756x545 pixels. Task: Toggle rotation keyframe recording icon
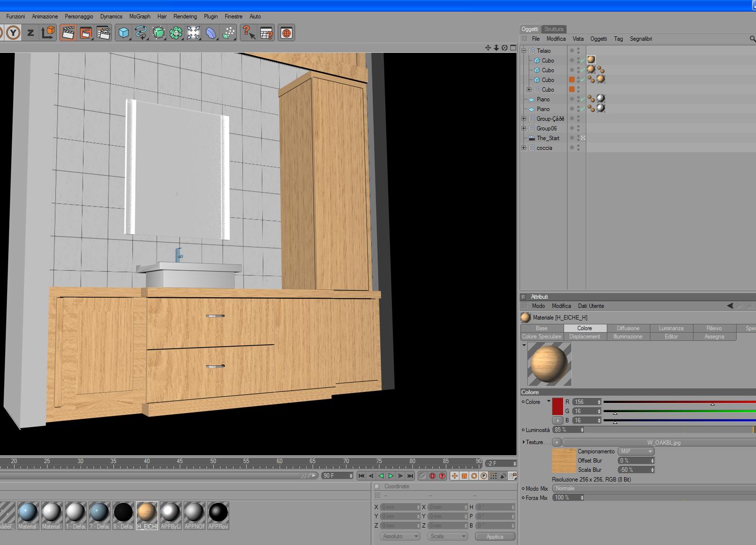[474, 476]
